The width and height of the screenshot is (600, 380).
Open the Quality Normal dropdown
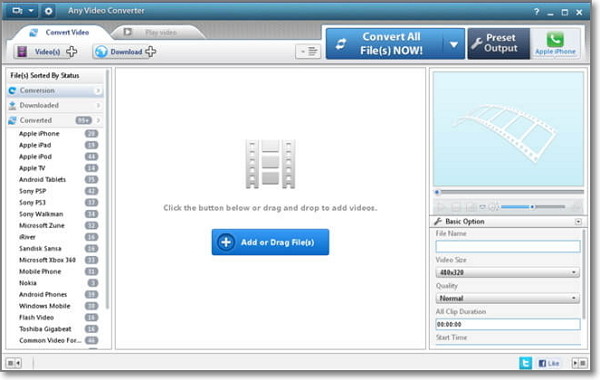[507, 298]
